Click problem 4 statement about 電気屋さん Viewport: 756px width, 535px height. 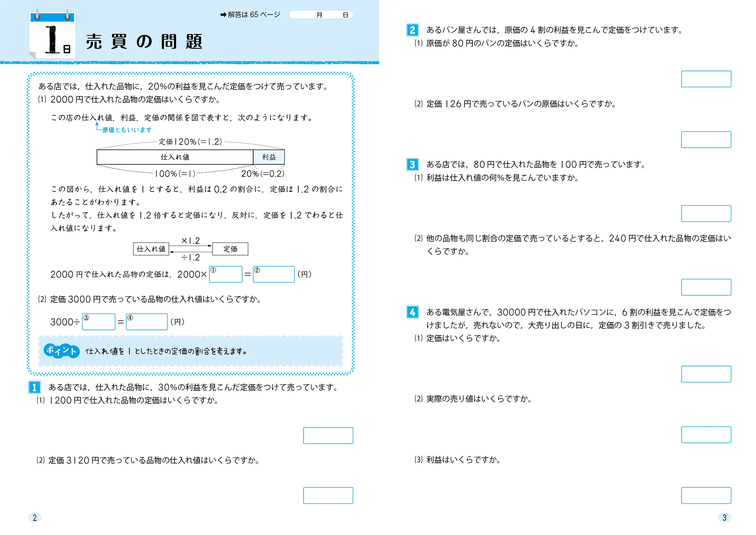[579, 319]
